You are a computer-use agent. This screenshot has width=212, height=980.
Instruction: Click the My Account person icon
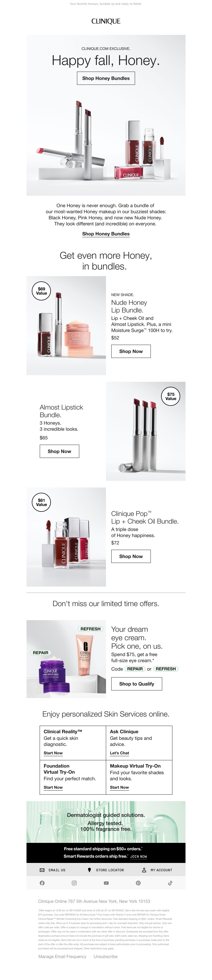point(144,870)
